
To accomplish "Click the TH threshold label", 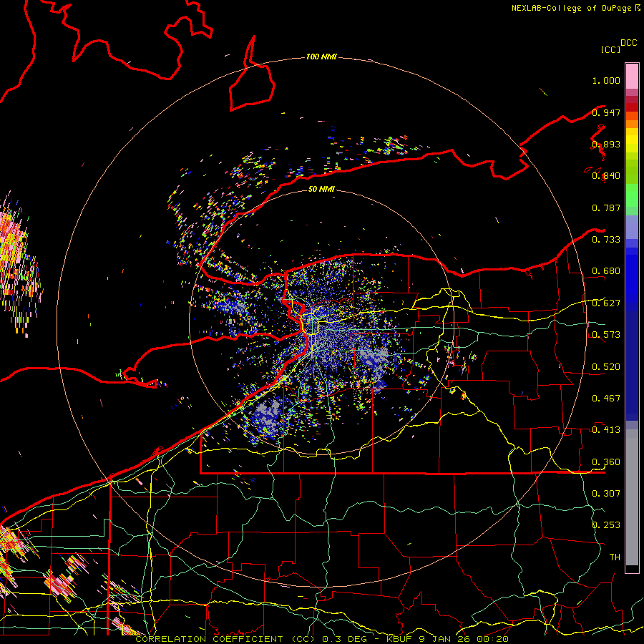I will (615, 557).
